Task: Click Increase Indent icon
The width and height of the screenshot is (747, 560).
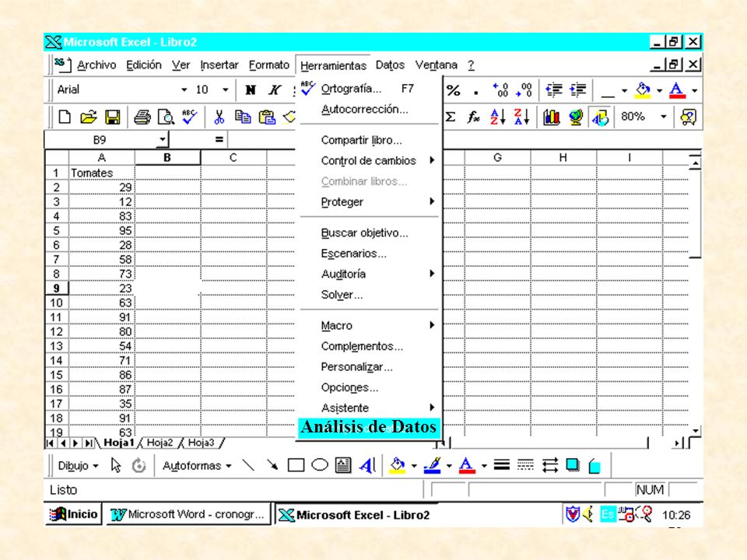Action: (x=578, y=89)
